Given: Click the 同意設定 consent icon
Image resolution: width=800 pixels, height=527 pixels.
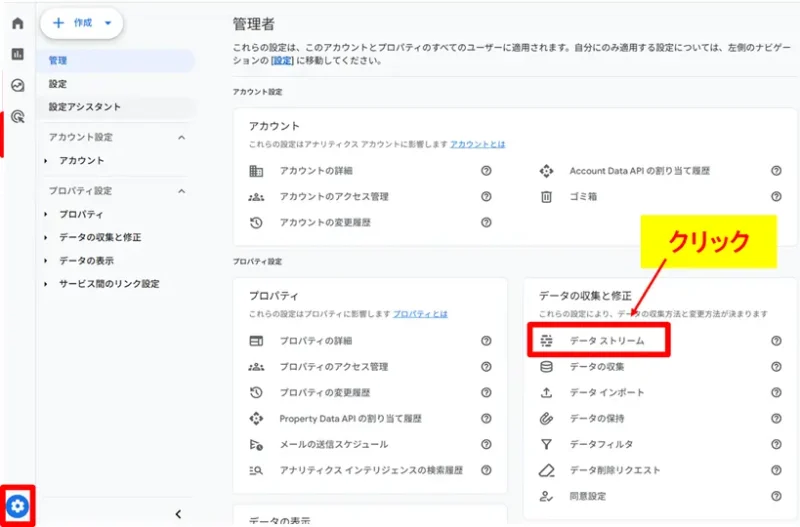Looking at the screenshot, I should click(x=546, y=496).
